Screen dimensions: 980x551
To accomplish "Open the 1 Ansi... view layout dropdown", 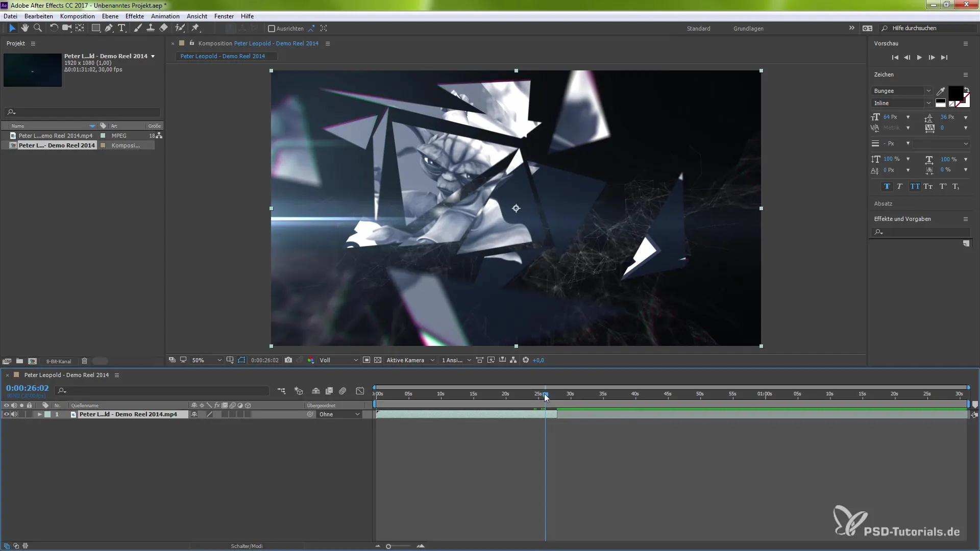I will (x=456, y=360).
